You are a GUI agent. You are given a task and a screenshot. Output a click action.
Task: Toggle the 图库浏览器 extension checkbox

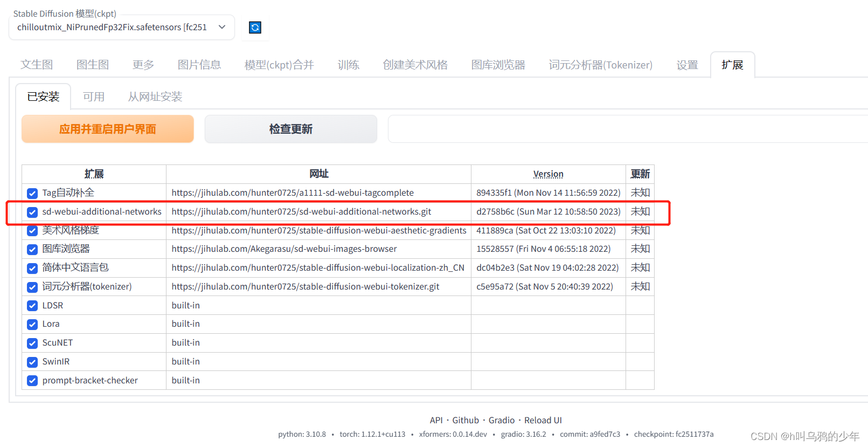32,249
